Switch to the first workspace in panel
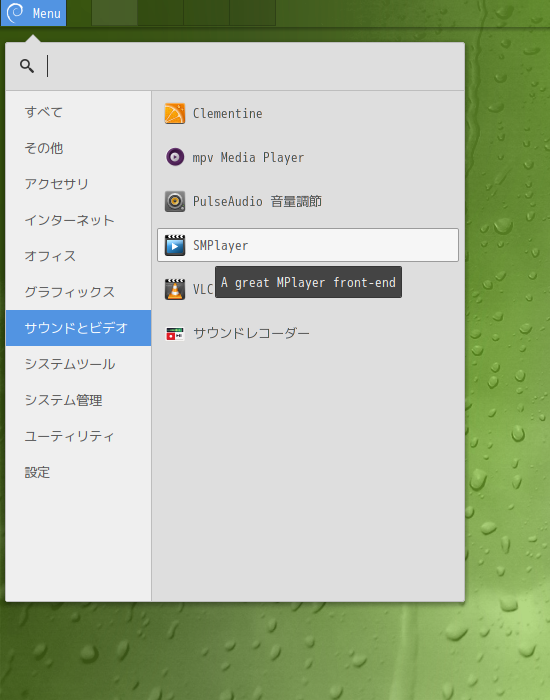The height and width of the screenshot is (700, 550). [x=114, y=12]
